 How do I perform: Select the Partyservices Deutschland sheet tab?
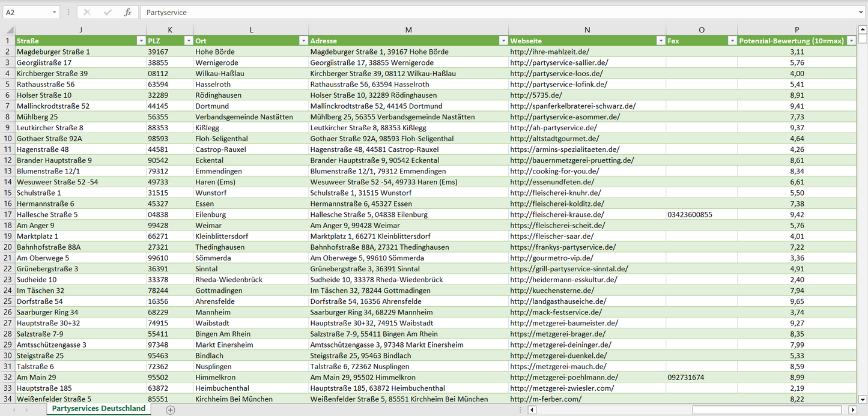point(99,409)
